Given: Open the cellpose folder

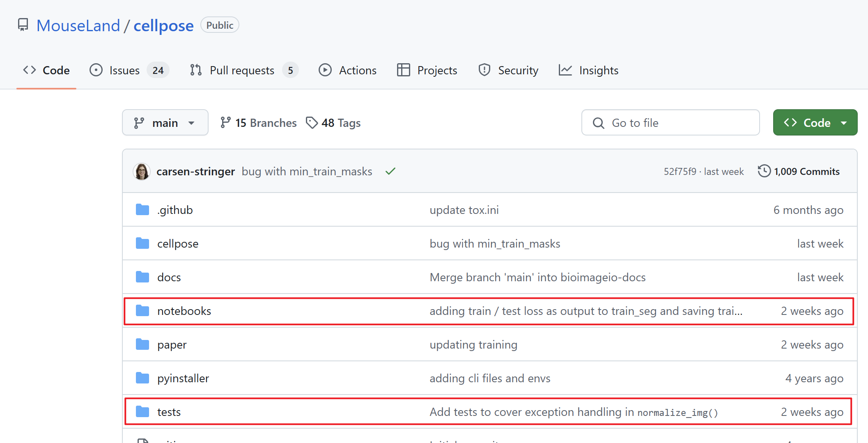Looking at the screenshot, I should [178, 243].
